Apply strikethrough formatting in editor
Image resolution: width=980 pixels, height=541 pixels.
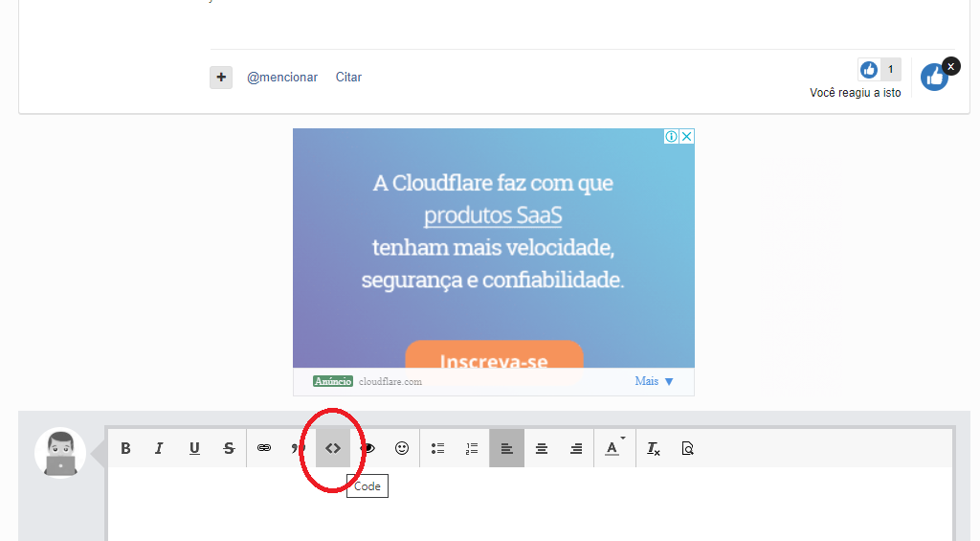pyautogui.click(x=229, y=448)
